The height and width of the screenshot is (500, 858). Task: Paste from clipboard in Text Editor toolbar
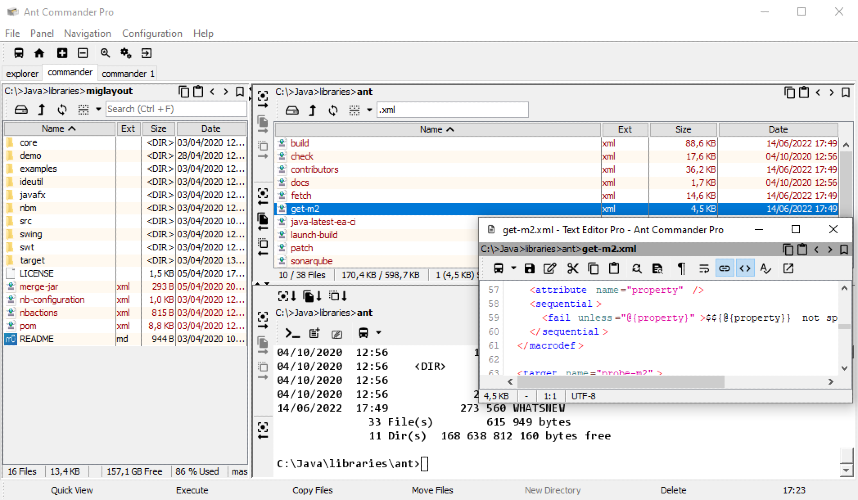(x=614, y=269)
